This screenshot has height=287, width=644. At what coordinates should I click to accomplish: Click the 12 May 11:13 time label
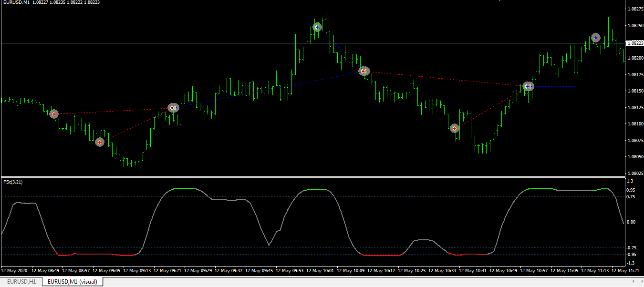tap(596, 270)
